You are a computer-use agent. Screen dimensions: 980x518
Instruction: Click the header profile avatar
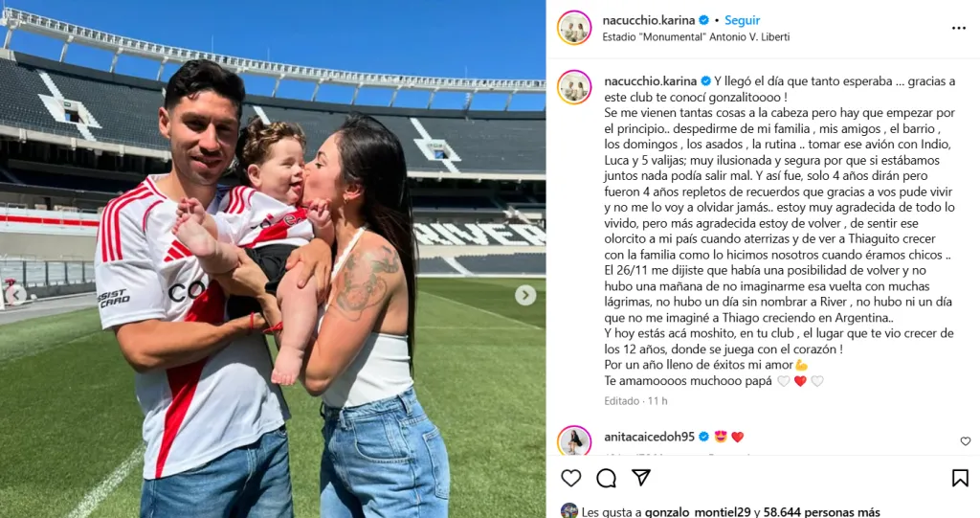574,28
